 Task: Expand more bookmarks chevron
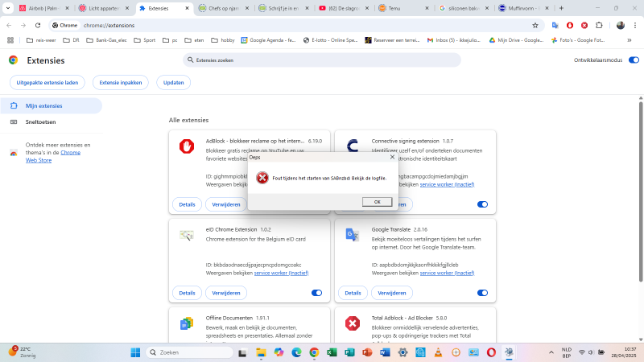tap(630, 40)
